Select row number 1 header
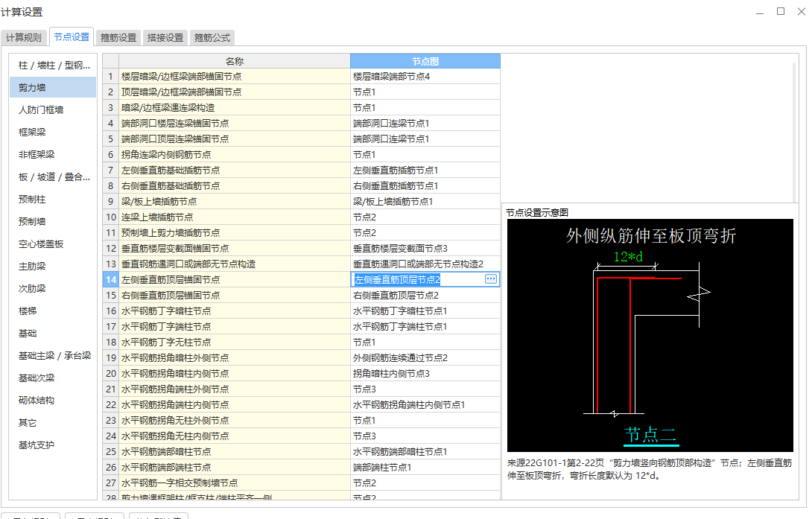The width and height of the screenshot is (812, 519). pos(110,77)
